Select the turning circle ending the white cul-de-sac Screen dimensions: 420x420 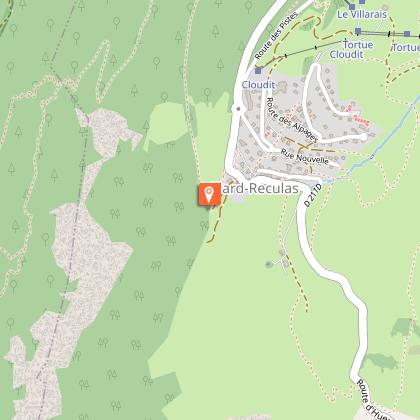[x=363, y=137]
